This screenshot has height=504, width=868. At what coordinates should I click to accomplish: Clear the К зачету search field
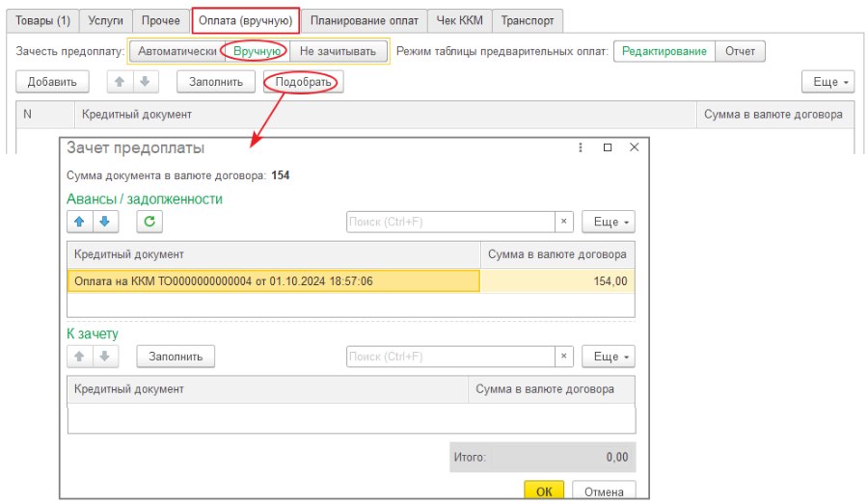pyautogui.click(x=564, y=357)
